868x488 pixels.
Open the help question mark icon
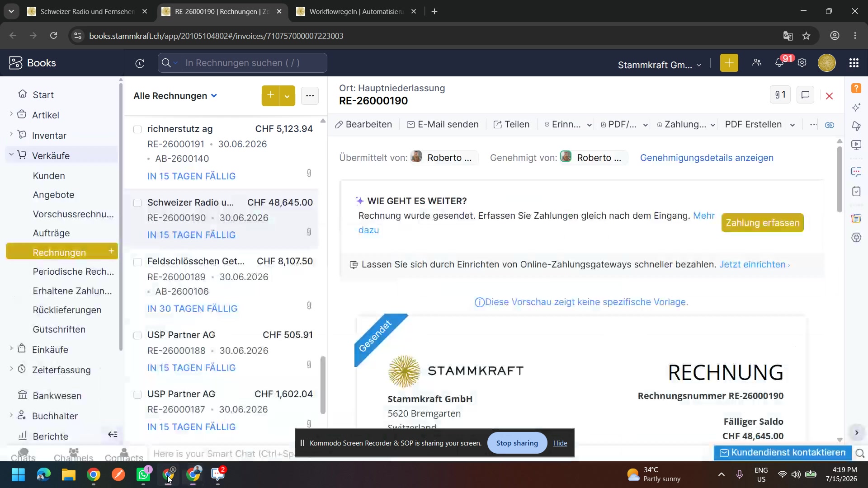click(x=856, y=88)
